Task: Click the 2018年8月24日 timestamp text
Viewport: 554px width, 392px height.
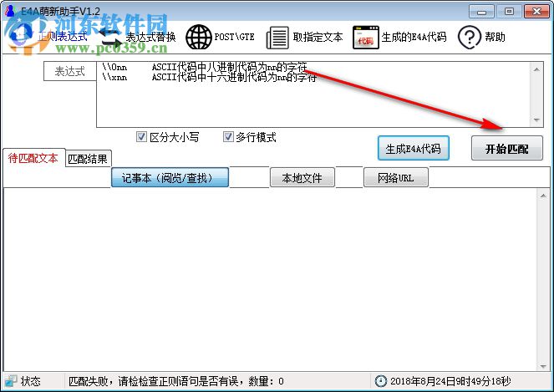Action: tap(450, 381)
